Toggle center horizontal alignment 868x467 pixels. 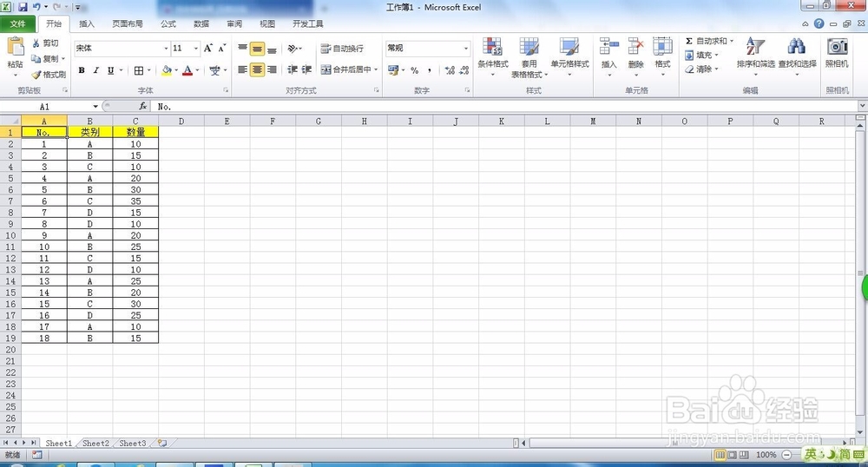click(257, 69)
